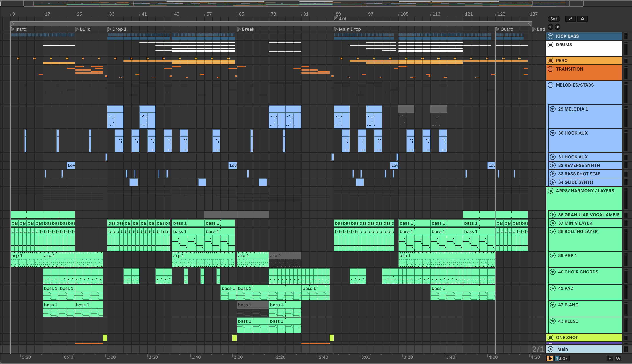Screen dimensions: 632x364
Task: Click the orange waveform icon
Action: [x=549, y=358]
